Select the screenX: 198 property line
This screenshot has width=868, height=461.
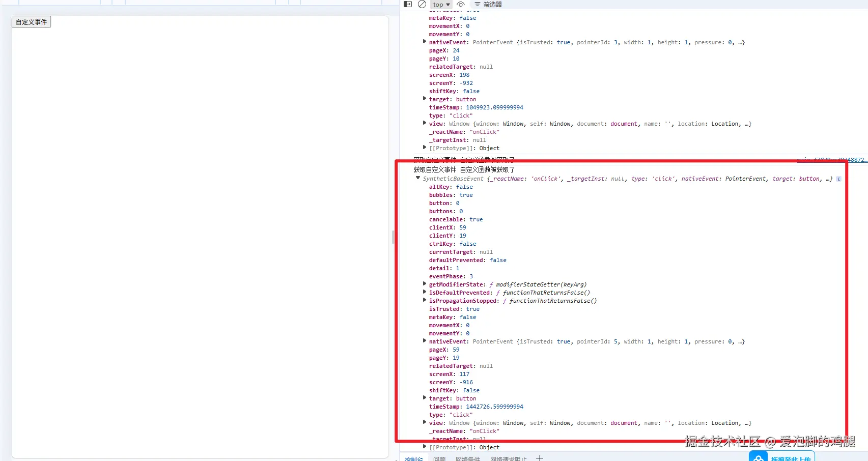[x=449, y=75]
